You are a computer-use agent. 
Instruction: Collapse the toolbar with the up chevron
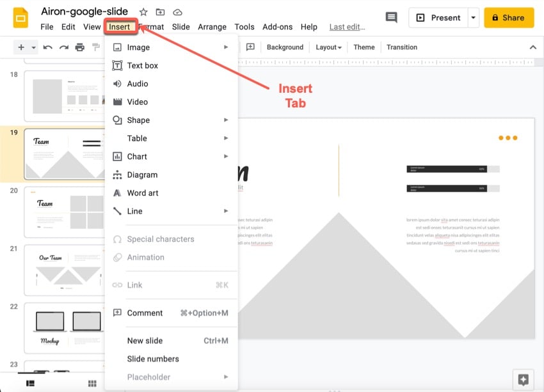coord(532,47)
